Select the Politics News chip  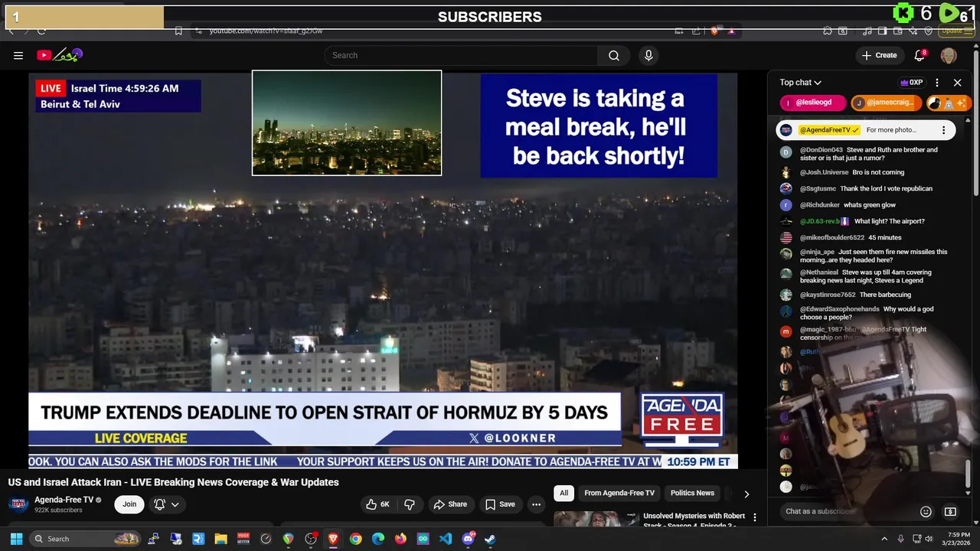click(x=692, y=493)
